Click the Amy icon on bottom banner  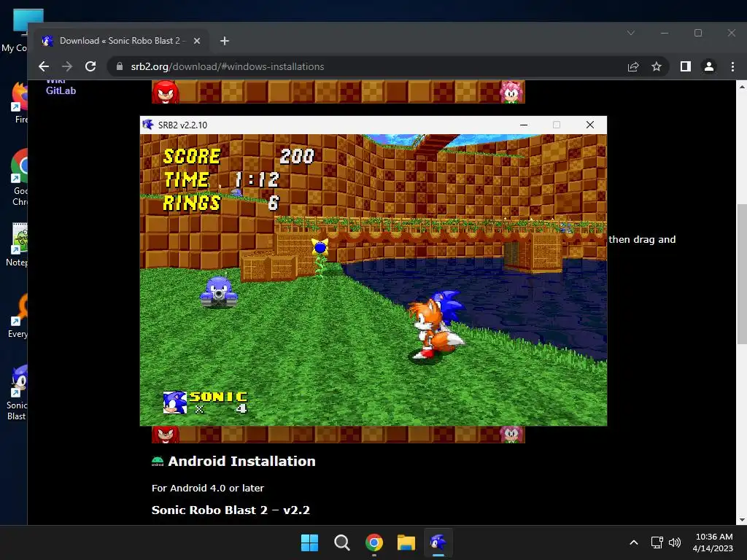[511, 435]
